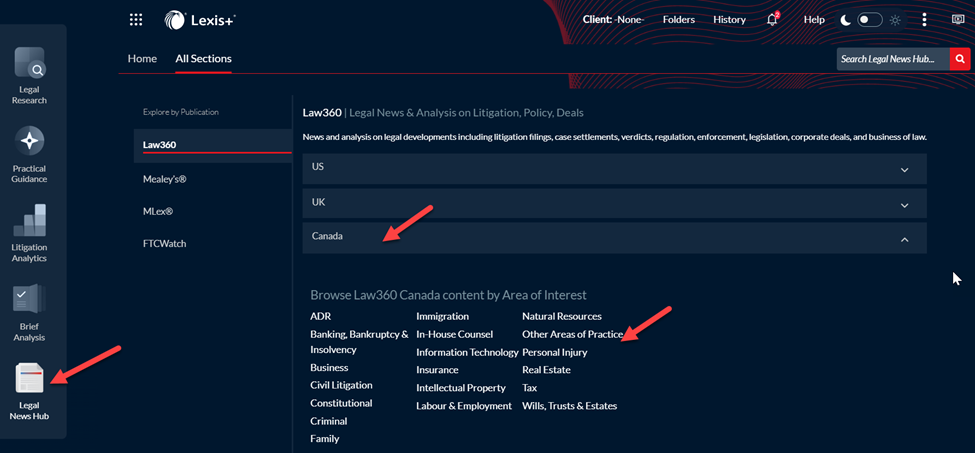Select the All Sections tab
This screenshot has height=453, width=975.
(203, 59)
